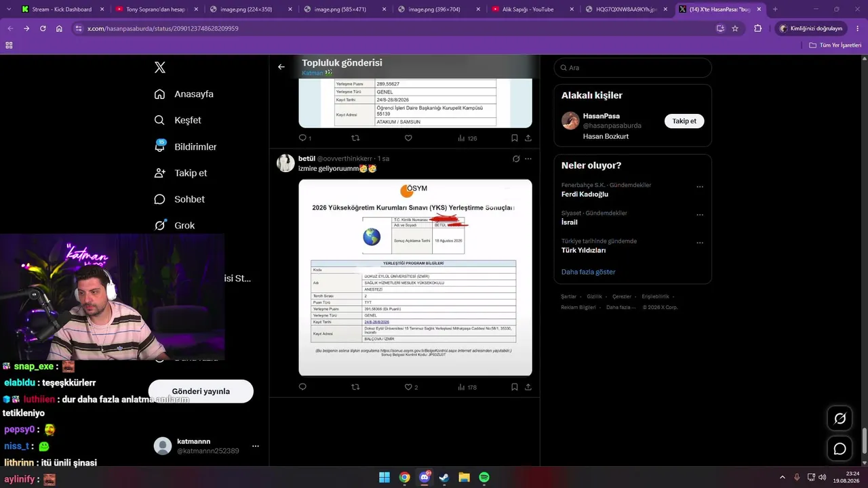
Task: Open Windows Start menu
Action: (x=384, y=477)
